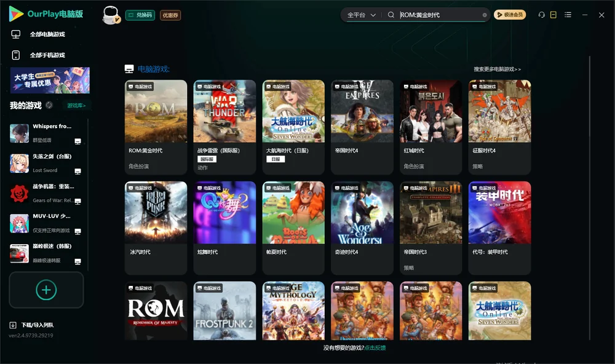Click the search magnifier icon

point(391,15)
